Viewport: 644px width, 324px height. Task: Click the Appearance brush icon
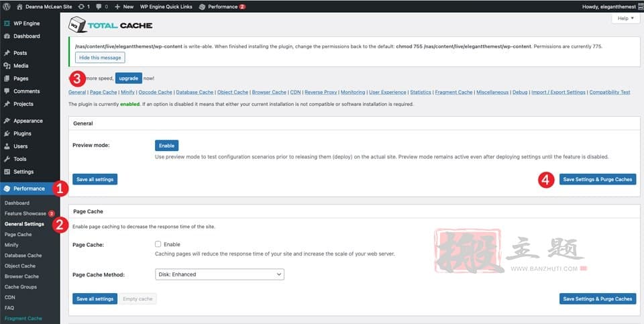pyautogui.click(x=7, y=121)
